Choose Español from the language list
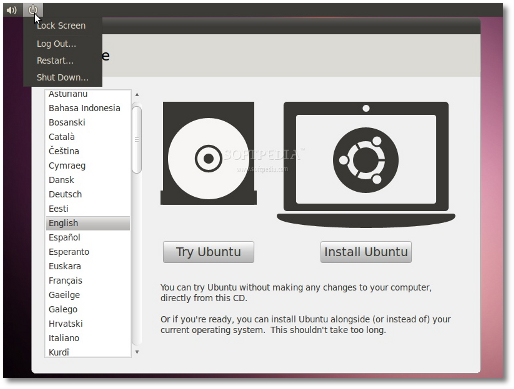The image size is (514, 389). point(88,237)
